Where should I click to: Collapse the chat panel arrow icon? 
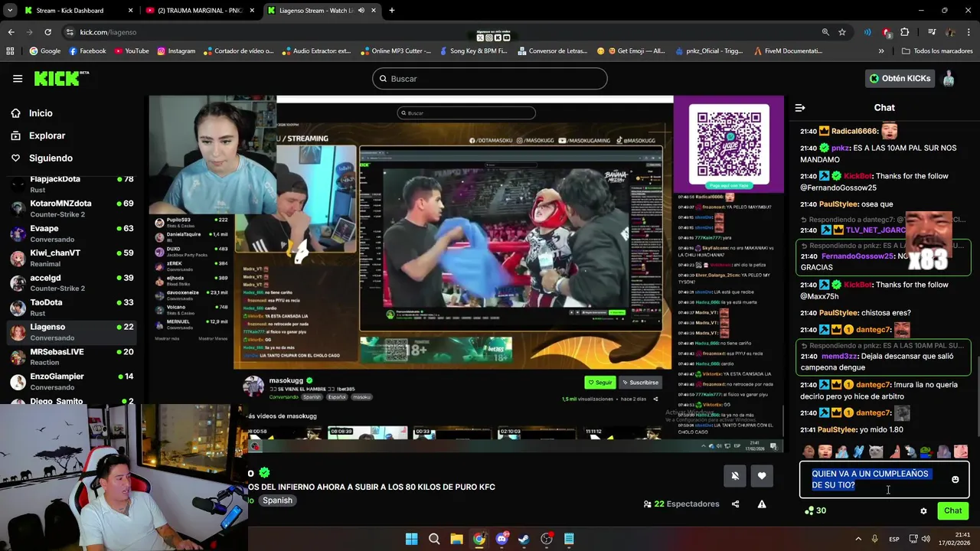click(x=799, y=108)
